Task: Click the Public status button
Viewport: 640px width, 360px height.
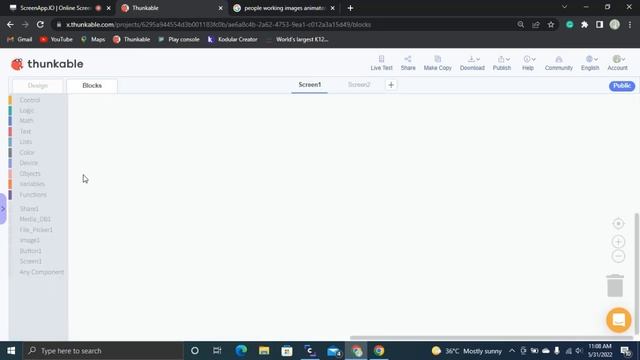Action: (x=622, y=86)
